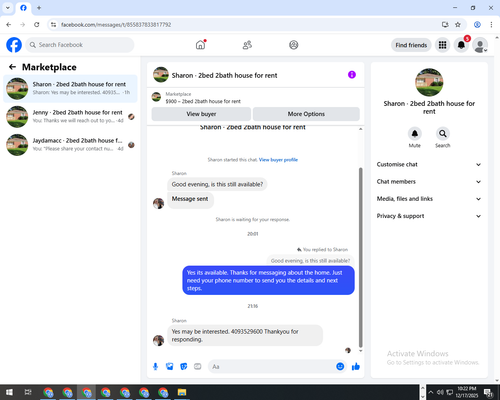
Task: Open the Facebook logo home link
Action: (14, 45)
